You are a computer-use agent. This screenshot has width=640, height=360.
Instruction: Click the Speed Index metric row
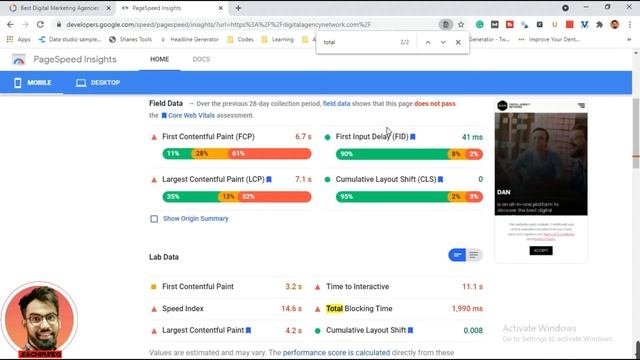(x=226, y=309)
